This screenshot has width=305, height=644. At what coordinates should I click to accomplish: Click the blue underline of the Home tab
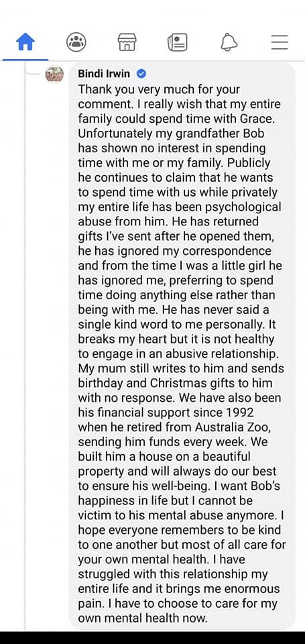25,60
